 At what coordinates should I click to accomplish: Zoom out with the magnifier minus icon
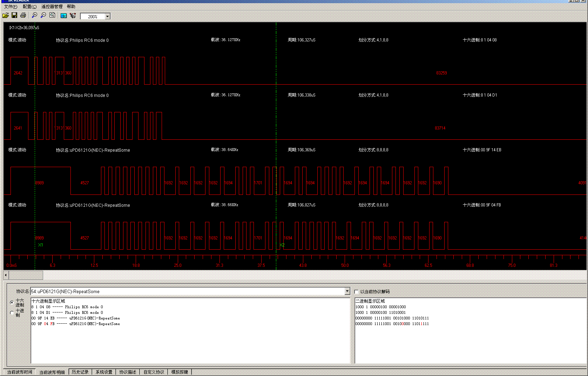click(x=43, y=15)
